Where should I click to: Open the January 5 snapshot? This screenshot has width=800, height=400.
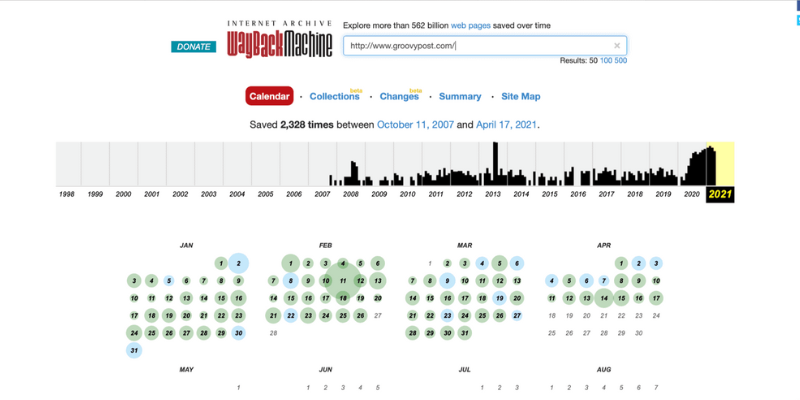(169, 281)
